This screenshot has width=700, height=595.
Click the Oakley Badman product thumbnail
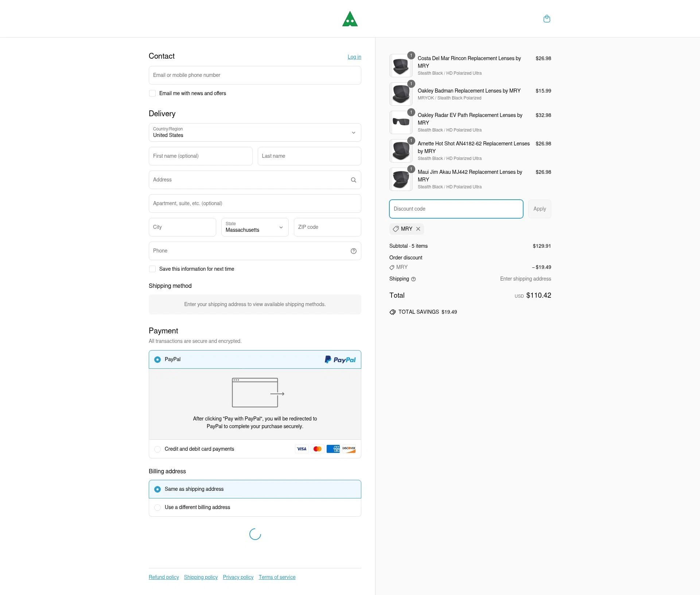[x=400, y=93]
